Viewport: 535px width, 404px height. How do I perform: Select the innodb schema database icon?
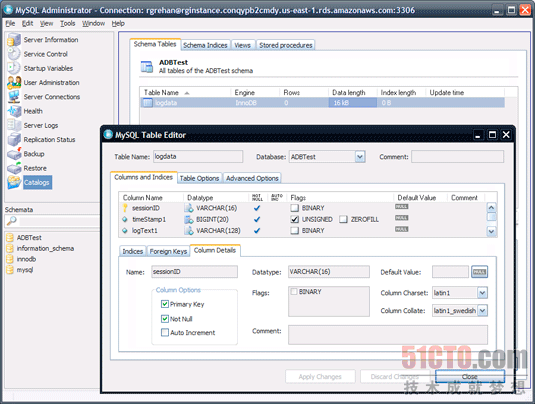click(10, 259)
